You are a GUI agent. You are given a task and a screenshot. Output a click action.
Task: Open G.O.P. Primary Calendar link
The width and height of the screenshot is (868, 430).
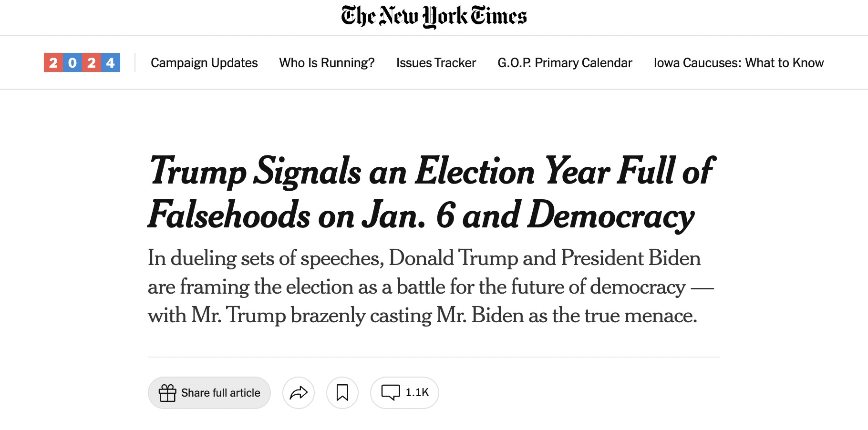tap(565, 63)
